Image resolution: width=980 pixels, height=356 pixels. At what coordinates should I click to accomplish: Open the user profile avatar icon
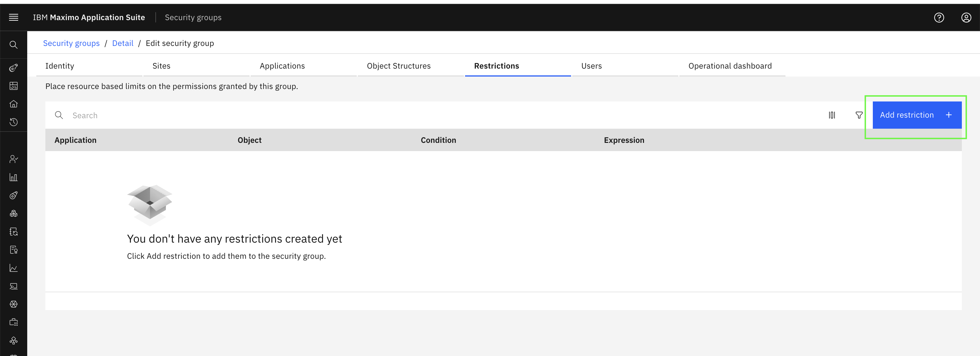tap(966, 18)
